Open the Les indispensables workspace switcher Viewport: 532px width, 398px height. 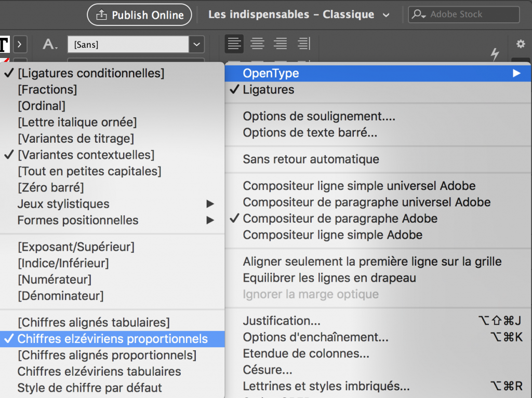299,15
